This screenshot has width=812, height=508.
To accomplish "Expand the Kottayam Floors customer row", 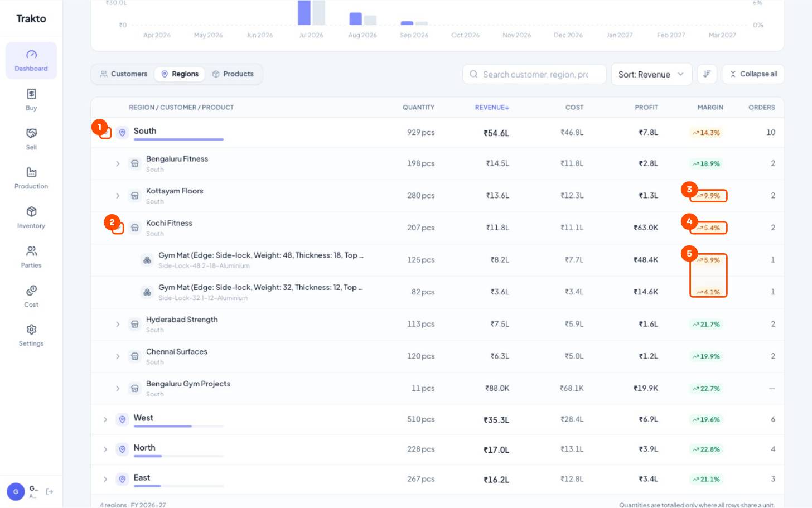I will (x=118, y=196).
